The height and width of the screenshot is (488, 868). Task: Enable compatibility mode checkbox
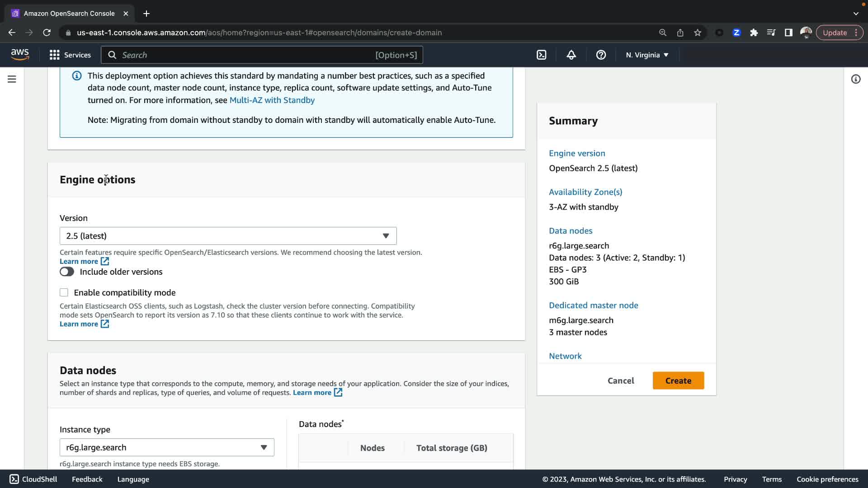64,292
